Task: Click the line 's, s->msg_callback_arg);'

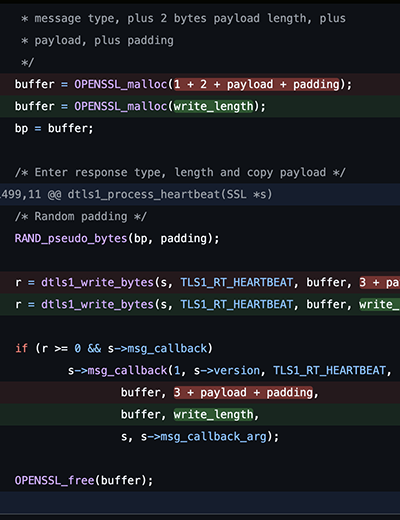Action: coord(200,436)
